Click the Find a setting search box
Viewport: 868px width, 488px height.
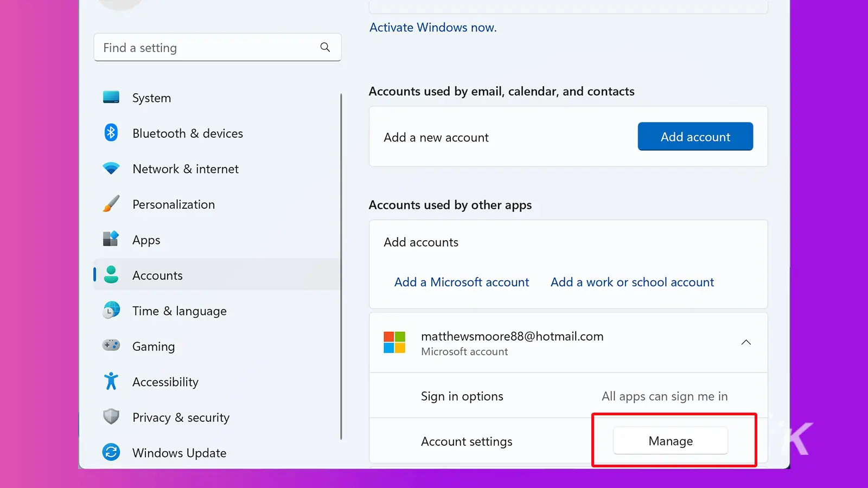[218, 47]
